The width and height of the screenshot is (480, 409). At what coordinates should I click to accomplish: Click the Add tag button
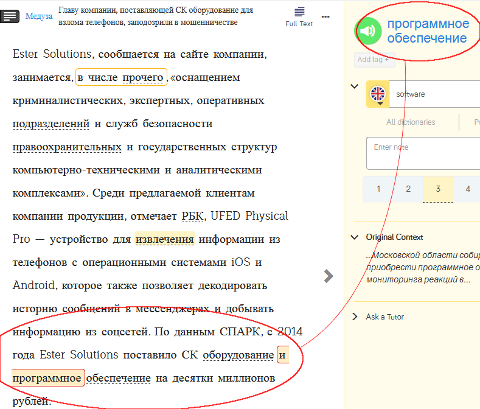tap(374, 60)
